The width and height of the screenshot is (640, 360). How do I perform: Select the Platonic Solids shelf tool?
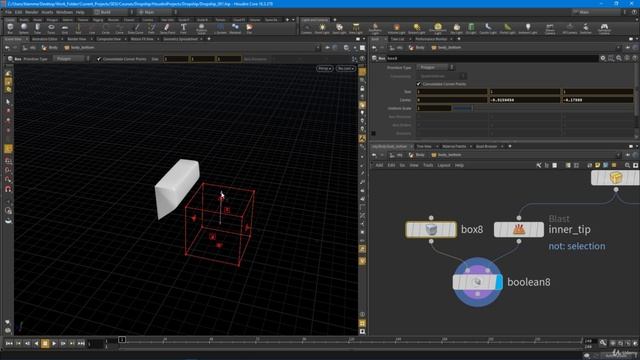tap(201, 28)
